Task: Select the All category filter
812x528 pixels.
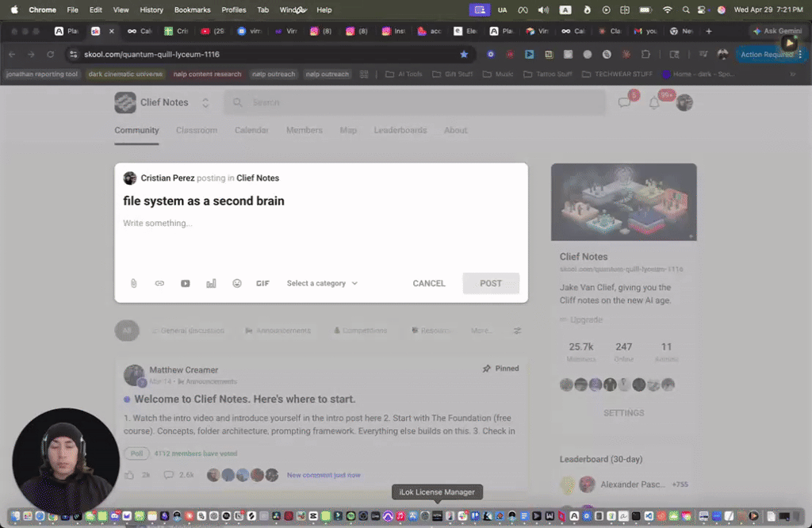Action: point(127,331)
